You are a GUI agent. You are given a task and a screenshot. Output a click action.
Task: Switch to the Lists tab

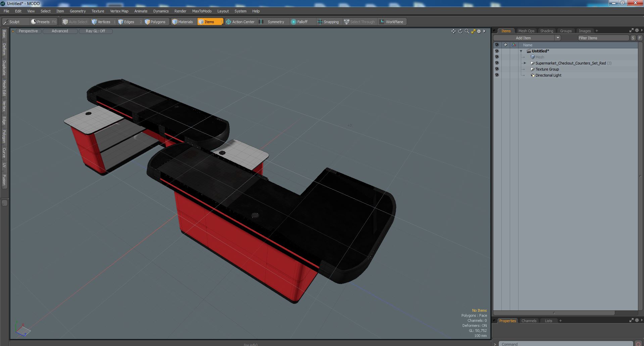point(548,321)
